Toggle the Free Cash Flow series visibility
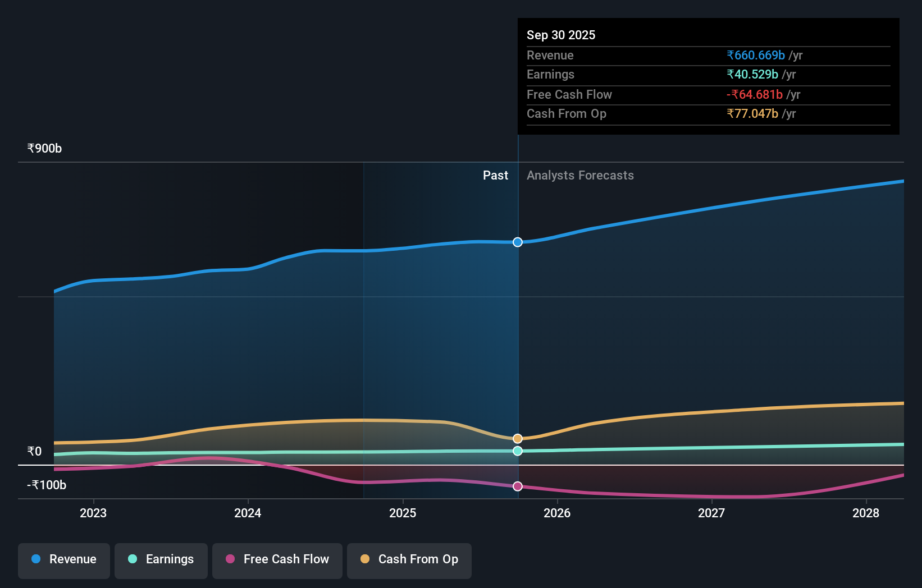922x588 pixels. [277, 559]
